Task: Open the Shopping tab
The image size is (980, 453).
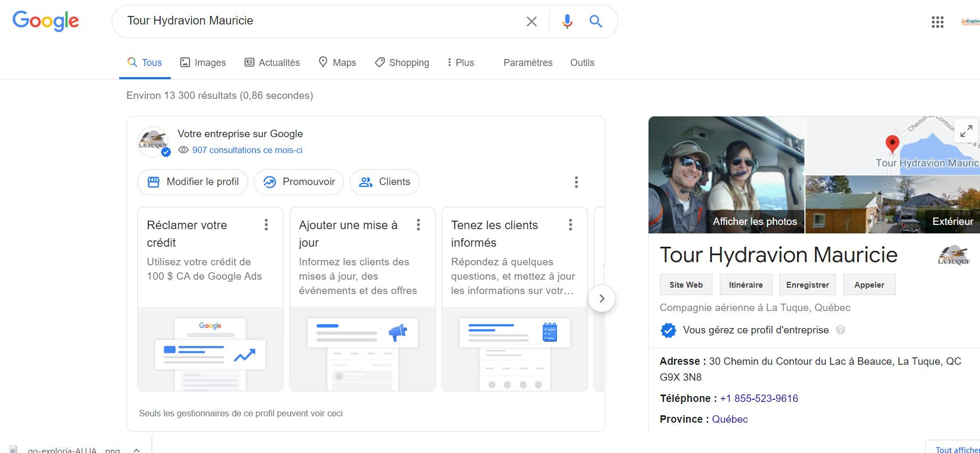Action: coord(402,63)
